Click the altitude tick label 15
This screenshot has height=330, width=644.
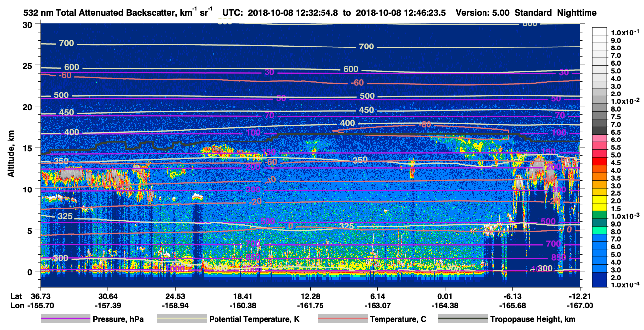(x=28, y=148)
